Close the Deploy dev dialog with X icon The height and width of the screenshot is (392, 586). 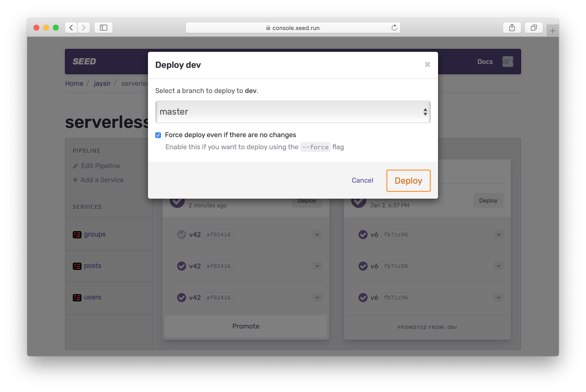tap(427, 64)
